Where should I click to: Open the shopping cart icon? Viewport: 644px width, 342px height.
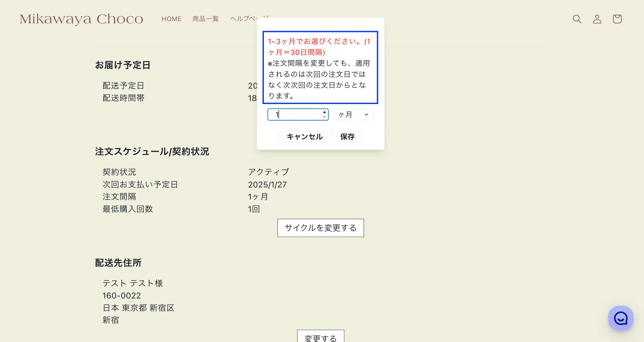tap(617, 19)
